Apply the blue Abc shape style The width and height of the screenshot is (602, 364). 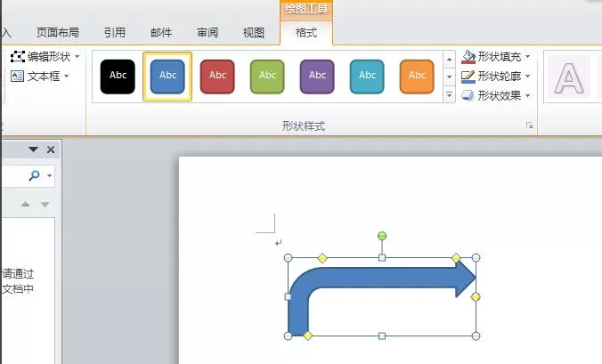pos(167,77)
